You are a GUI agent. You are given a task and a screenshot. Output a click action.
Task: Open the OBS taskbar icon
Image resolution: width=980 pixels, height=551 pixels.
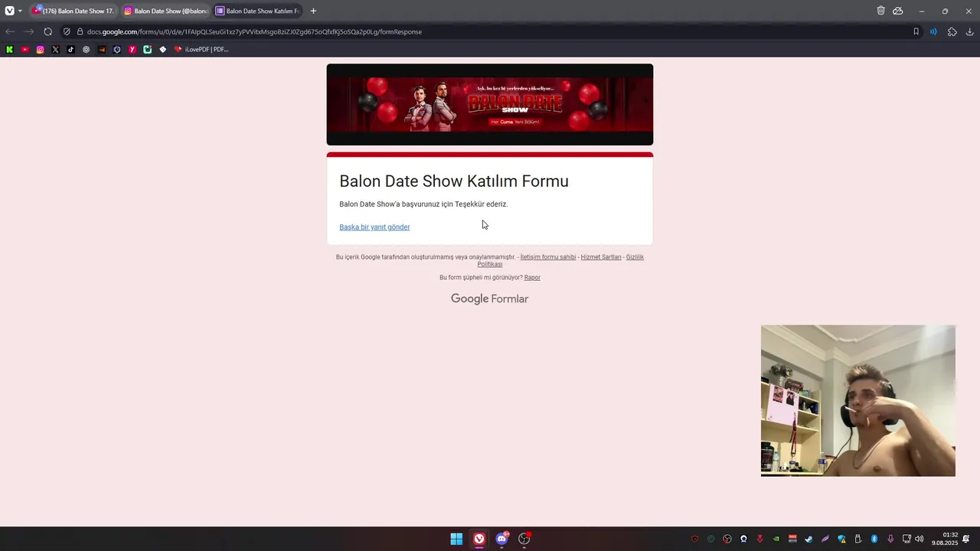click(524, 539)
